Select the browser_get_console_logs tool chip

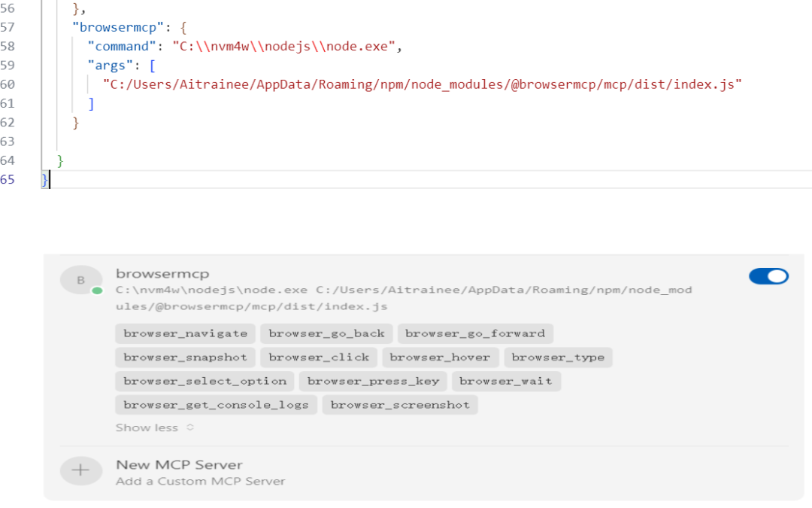(x=216, y=405)
